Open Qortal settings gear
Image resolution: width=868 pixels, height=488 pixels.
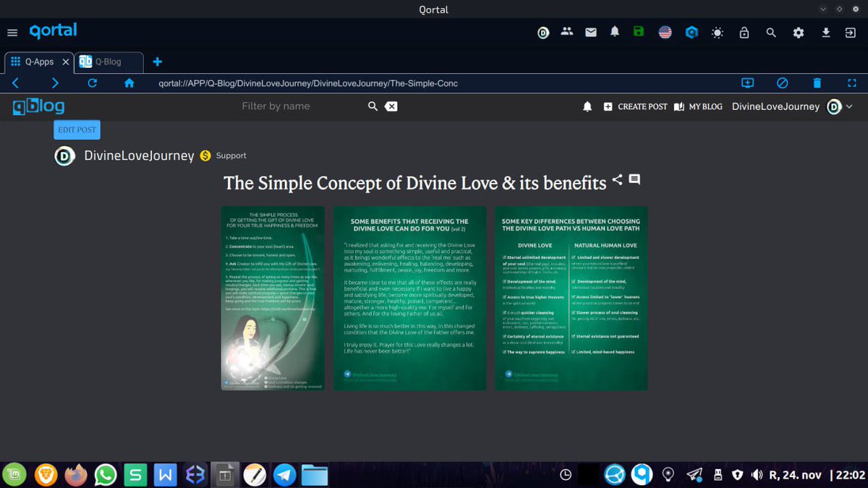(x=799, y=33)
